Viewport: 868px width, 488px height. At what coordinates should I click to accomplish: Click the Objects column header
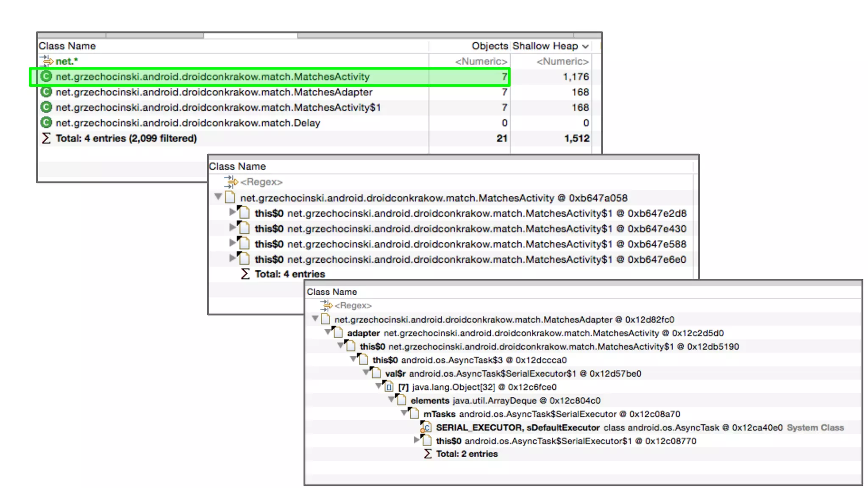click(x=490, y=46)
